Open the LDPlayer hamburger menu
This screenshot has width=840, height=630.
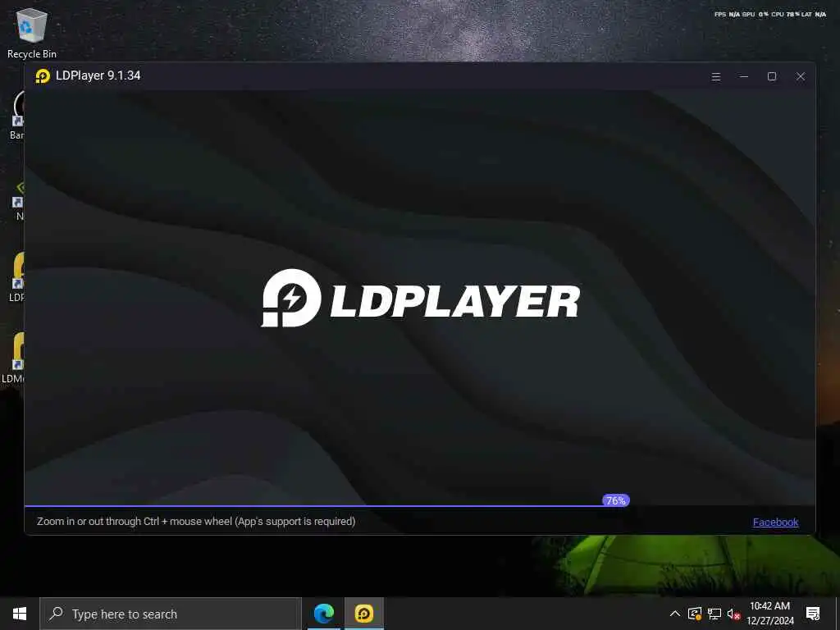715,76
